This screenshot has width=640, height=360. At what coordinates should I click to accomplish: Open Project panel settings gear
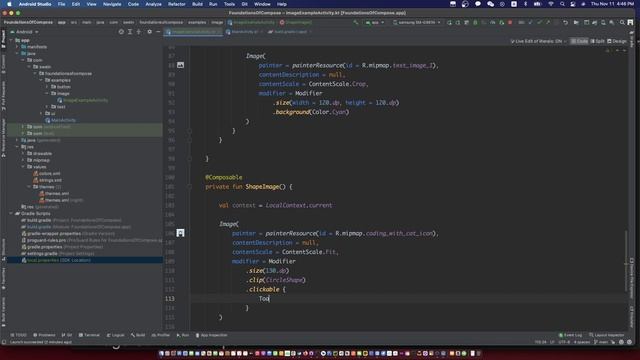coord(149,31)
